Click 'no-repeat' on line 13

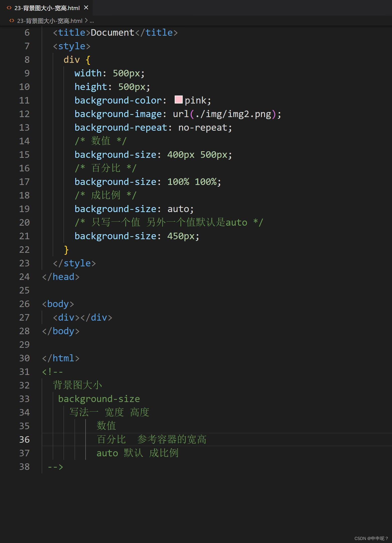click(203, 128)
